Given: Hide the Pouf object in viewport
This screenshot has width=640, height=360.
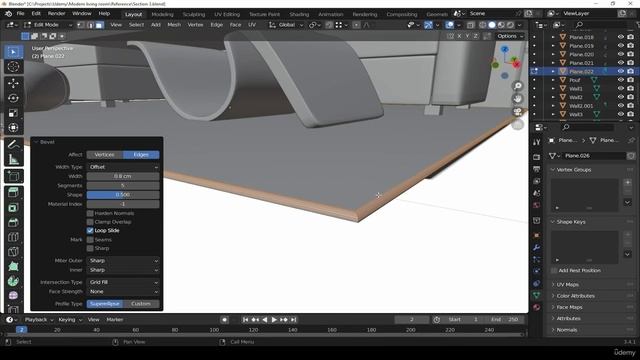Looking at the screenshot, I should click(620, 80).
